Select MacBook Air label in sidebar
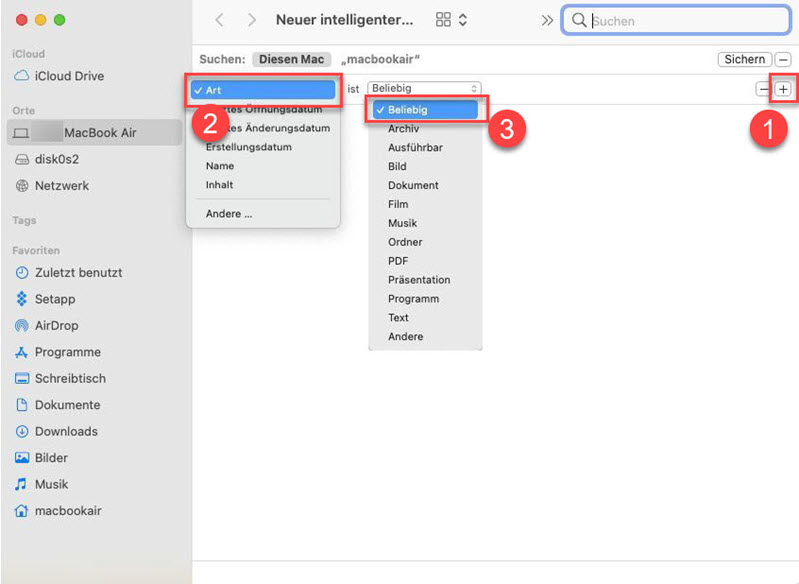The width and height of the screenshot is (799, 584). 100,133
